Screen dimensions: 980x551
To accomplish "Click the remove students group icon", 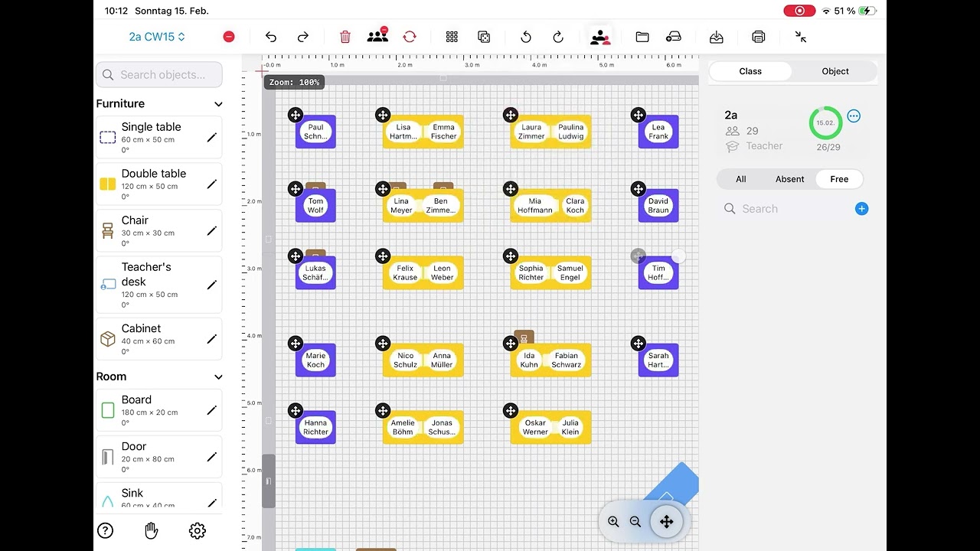I will (377, 36).
